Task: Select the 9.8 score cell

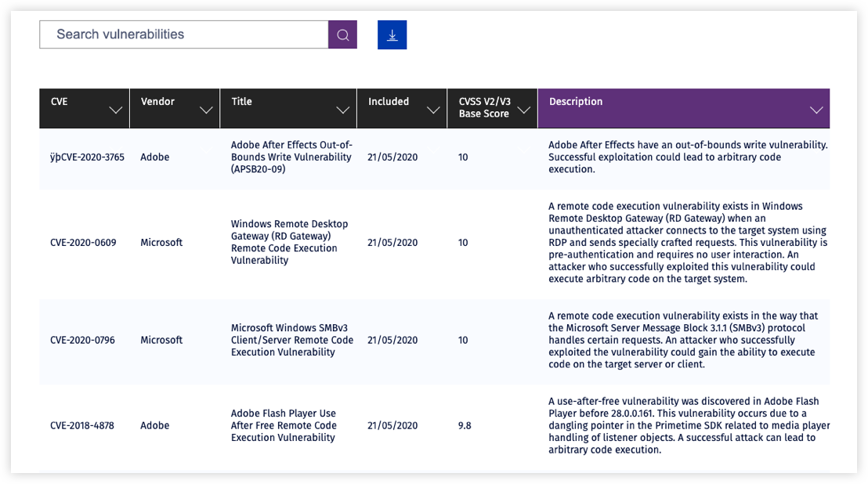Action: click(x=465, y=425)
